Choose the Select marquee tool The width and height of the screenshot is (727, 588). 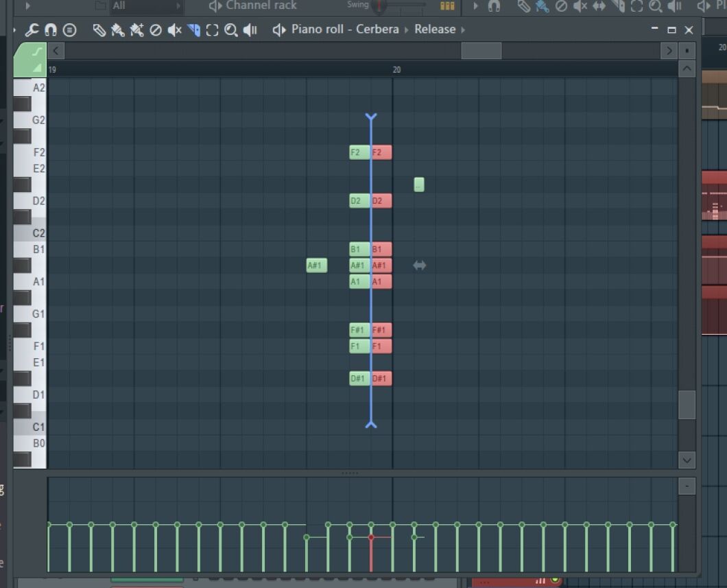pos(212,30)
